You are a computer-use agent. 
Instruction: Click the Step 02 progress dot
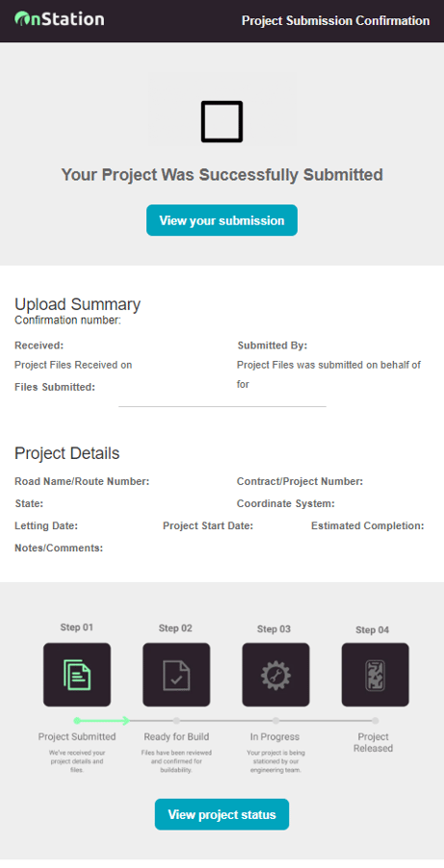pos(176,721)
